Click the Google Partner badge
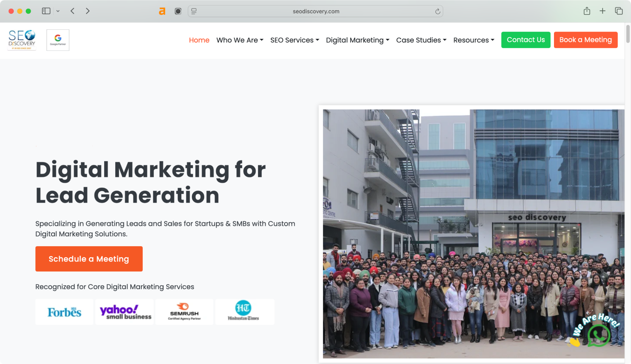Image resolution: width=631 pixels, height=364 pixels. coord(58,40)
